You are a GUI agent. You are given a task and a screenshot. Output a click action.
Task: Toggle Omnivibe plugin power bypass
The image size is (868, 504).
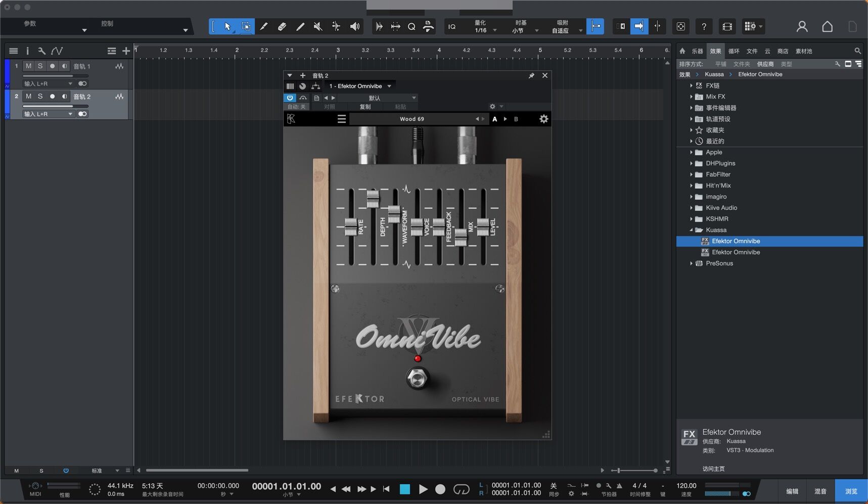(x=290, y=98)
